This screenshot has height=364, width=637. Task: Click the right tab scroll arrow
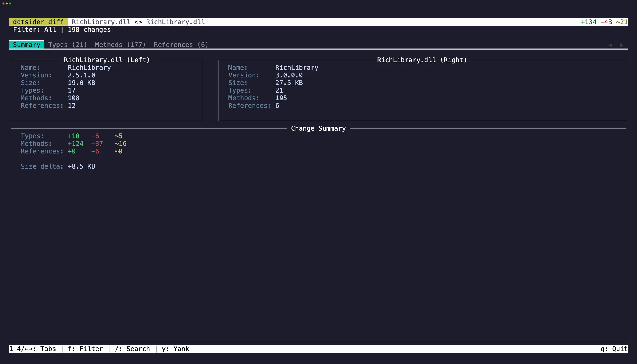(x=622, y=45)
